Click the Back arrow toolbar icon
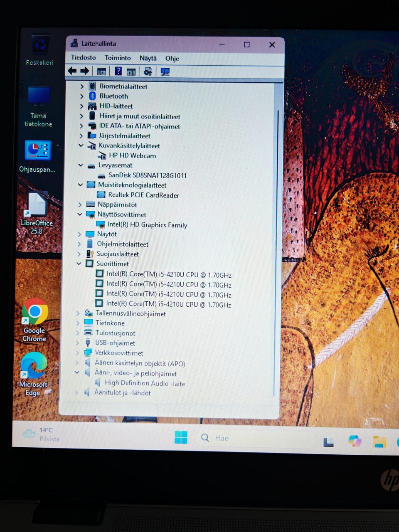Image resolution: width=399 pixels, height=532 pixels. pos(72,71)
